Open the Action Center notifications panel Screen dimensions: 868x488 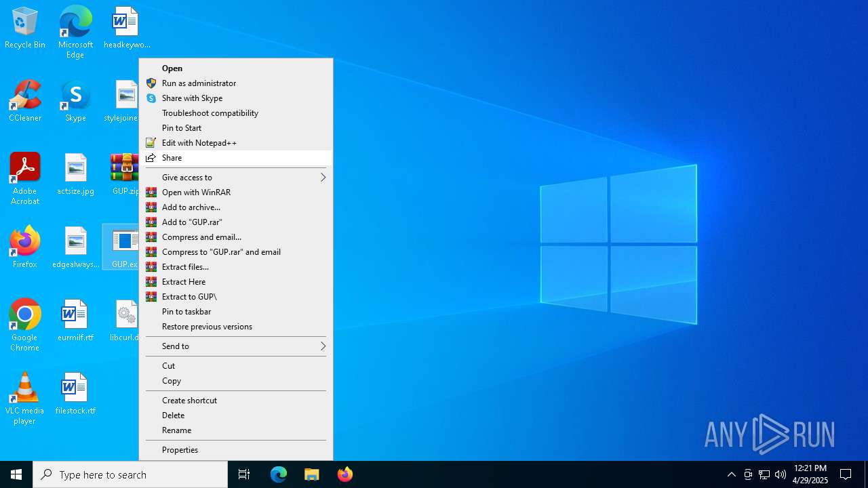pos(846,474)
